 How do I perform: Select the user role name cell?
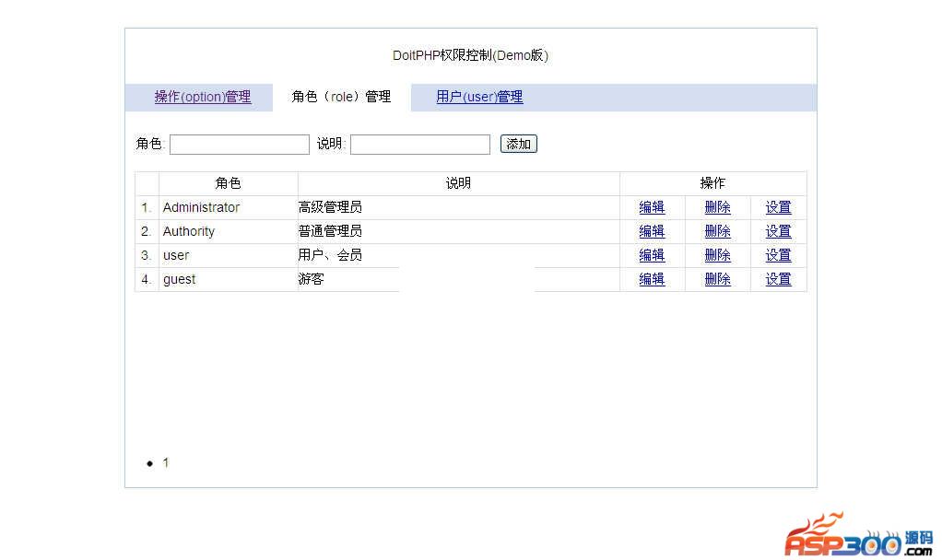(x=229, y=256)
